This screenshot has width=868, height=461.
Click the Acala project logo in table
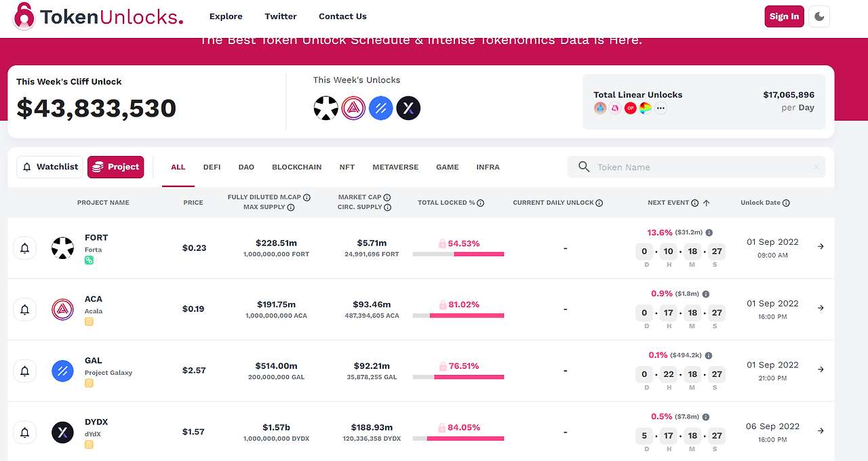pyautogui.click(x=63, y=310)
